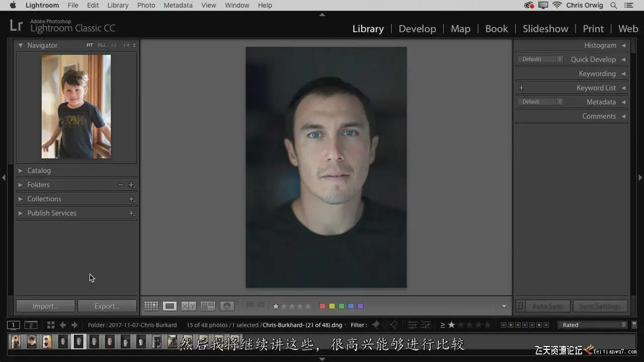This screenshot has height=362, width=644.
Task: Filter by unflagged photos in filmstrip
Action: 385,325
